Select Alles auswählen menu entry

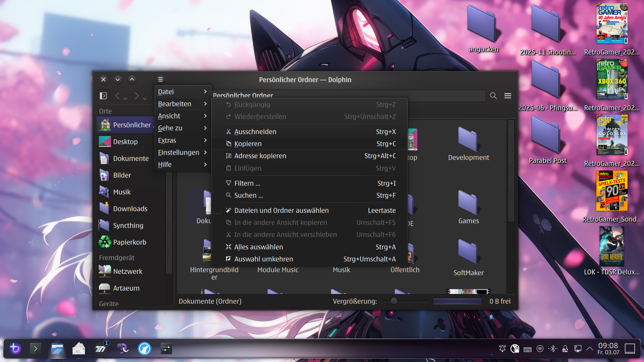[310, 247]
